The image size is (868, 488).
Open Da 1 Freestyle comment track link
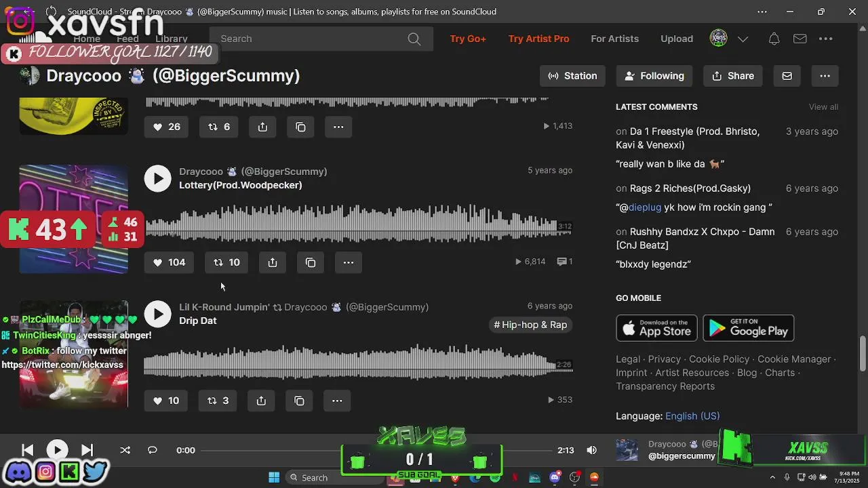[x=688, y=138]
